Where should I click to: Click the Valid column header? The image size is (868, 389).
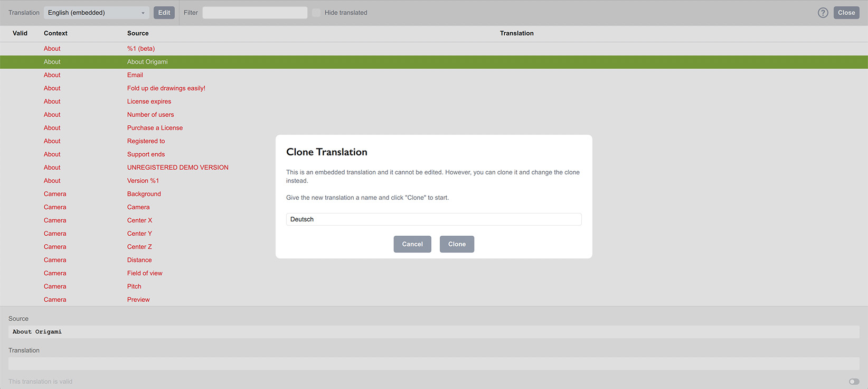click(x=20, y=33)
